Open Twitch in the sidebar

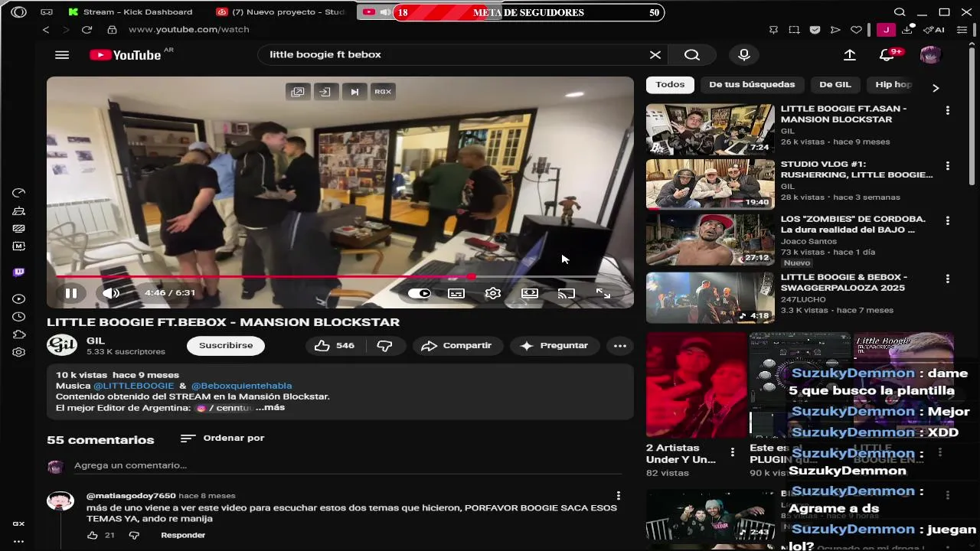[x=19, y=272]
